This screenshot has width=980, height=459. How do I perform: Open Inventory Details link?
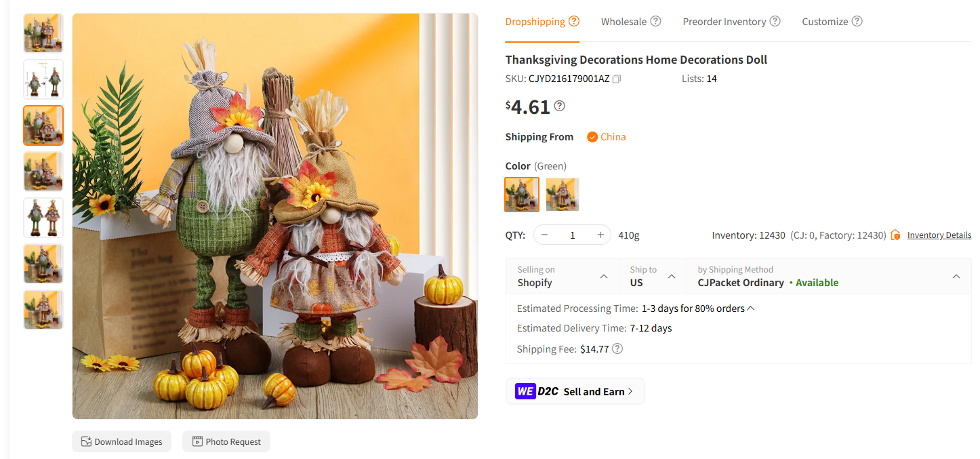click(x=939, y=235)
